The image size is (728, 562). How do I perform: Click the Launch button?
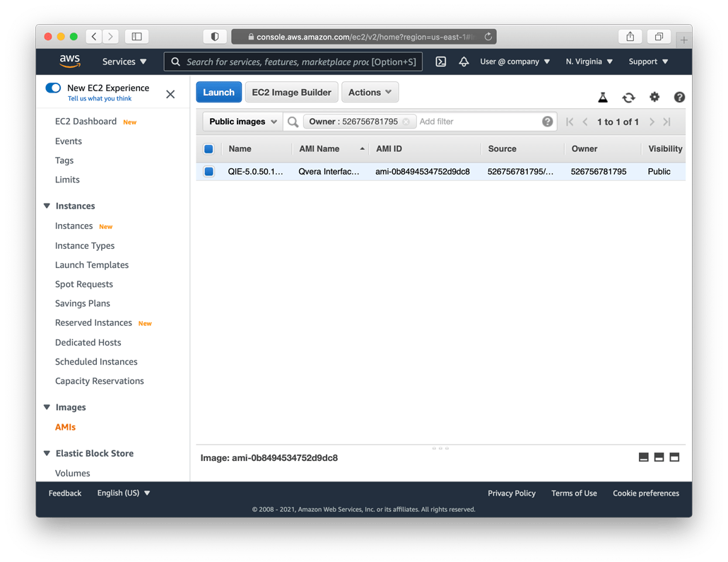[218, 92]
